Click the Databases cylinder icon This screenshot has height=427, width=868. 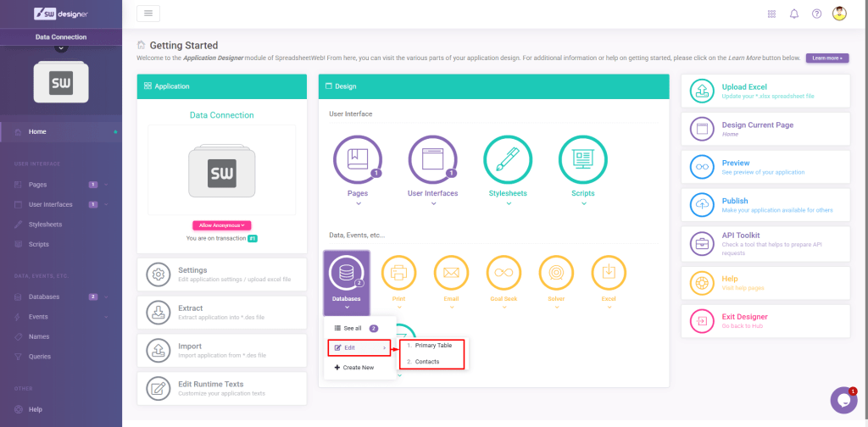(x=346, y=272)
